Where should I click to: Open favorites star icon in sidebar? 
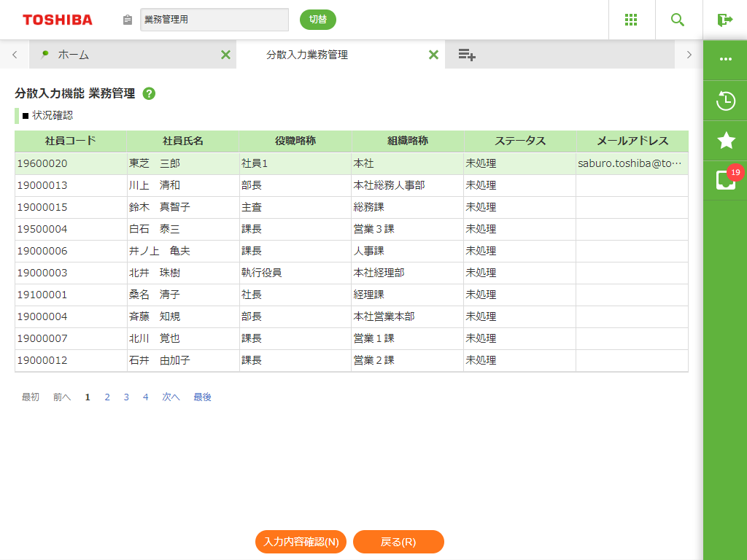tap(725, 141)
